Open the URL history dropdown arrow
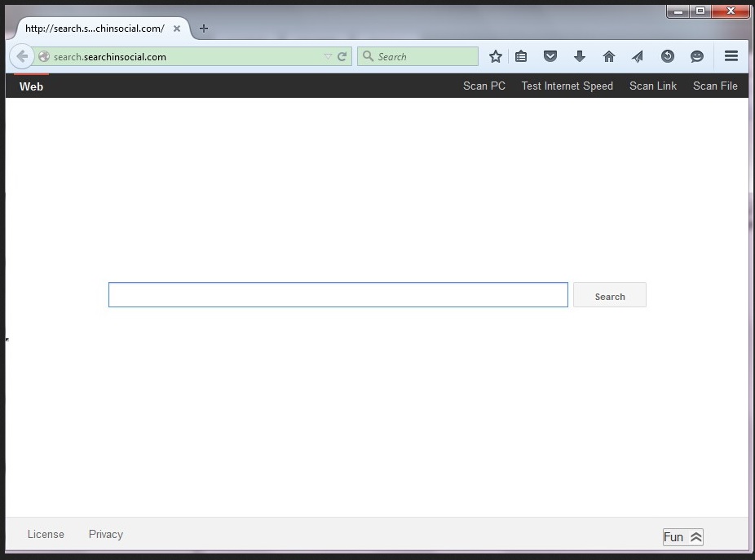 click(328, 56)
